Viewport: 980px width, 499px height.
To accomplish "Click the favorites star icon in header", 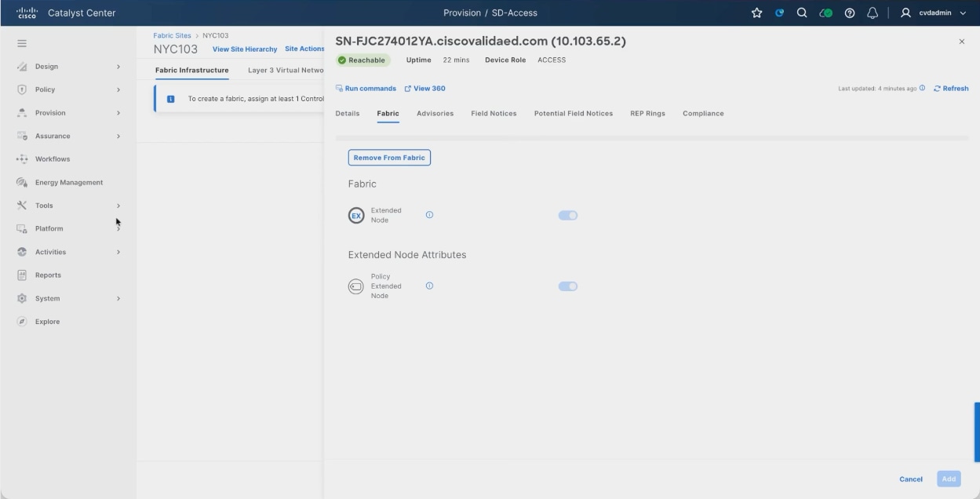I will (757, 13).
